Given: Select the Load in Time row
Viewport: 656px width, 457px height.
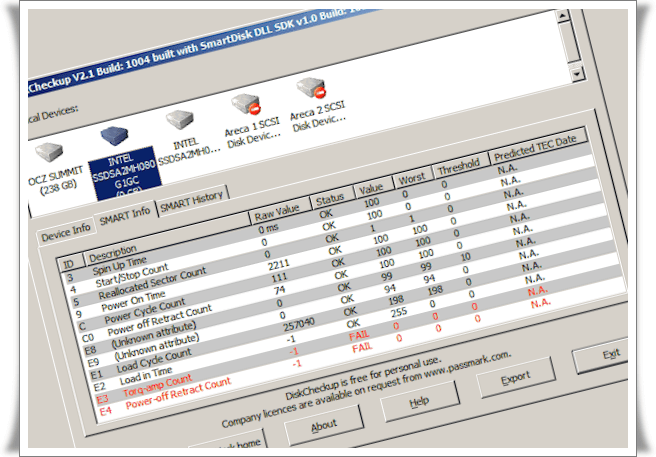Looking at the screenshot, I should pyautogui.click(x=358, y=322).
